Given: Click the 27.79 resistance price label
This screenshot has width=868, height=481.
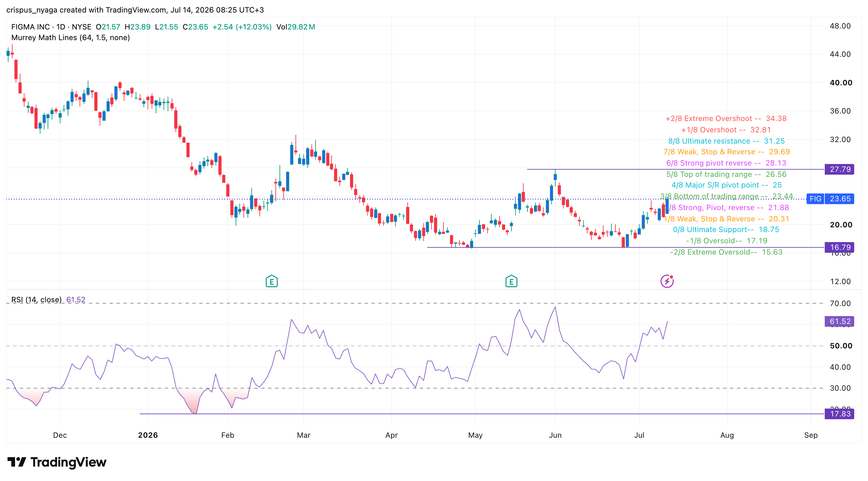Looking at the screenshot, I should click(x=839, y=169).
